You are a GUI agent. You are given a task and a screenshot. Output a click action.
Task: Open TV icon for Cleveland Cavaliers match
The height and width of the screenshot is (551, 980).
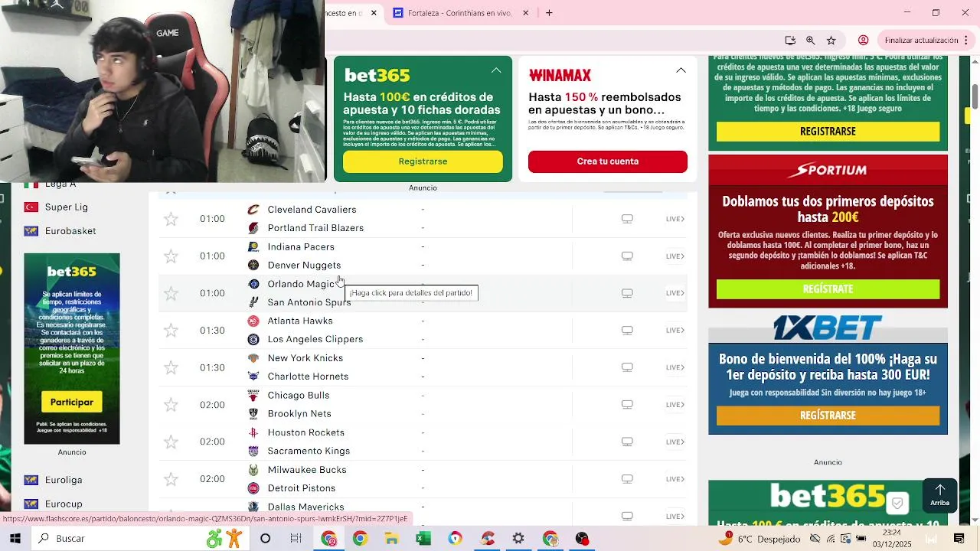click(627, 219)
